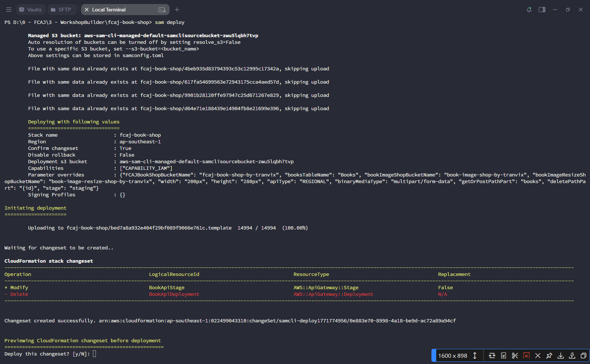Click the terminal user icon in tab

tap(162, 10)
